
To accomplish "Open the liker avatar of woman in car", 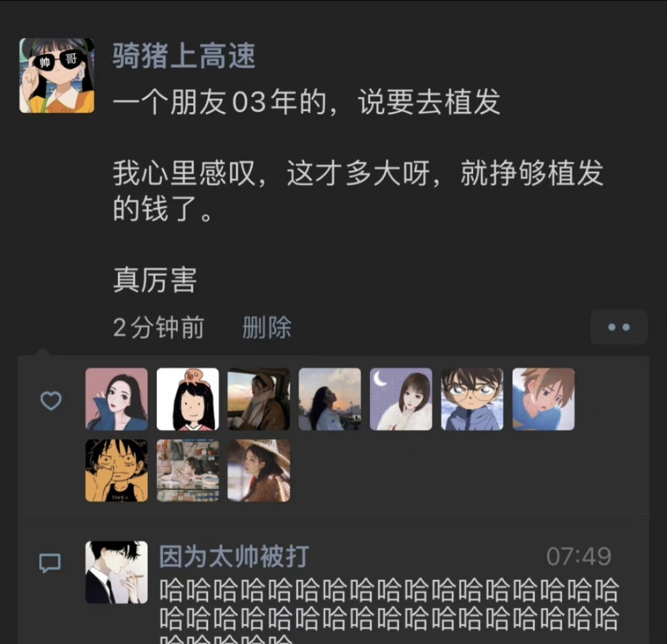I will click(x=259, y=400).
